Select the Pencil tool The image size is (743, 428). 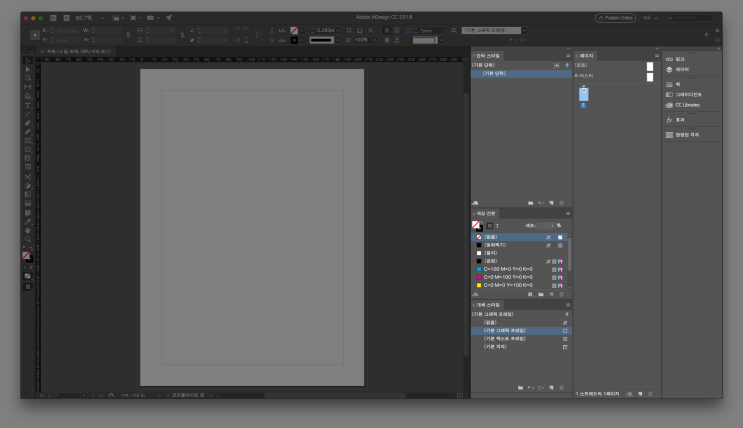28,132
